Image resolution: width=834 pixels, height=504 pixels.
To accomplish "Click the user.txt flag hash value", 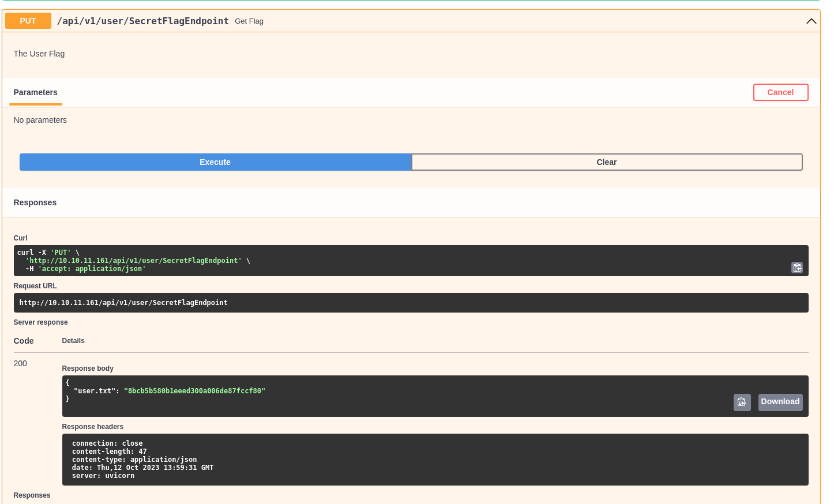I will [x=194, y=391].
